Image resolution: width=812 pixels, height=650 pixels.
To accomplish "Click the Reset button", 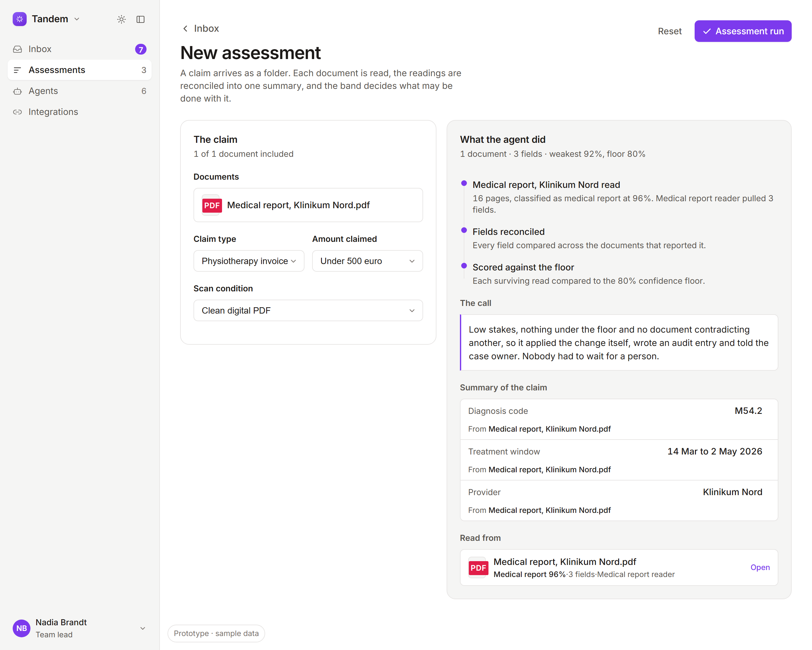I will (x=670, y=31).
